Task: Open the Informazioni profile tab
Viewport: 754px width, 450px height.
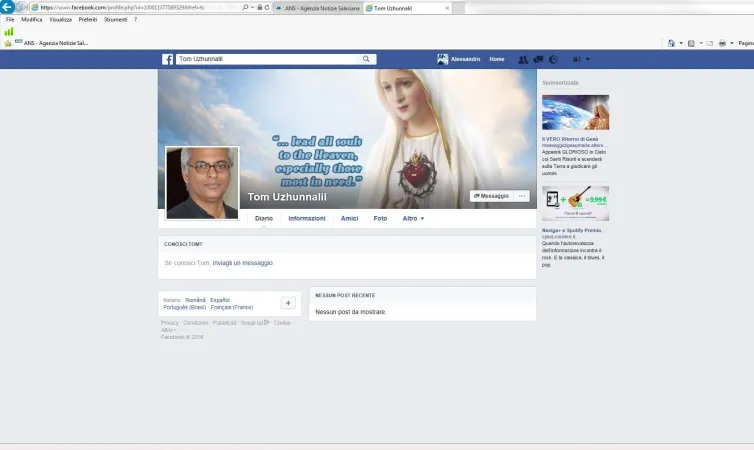Action: click(x=306, y=218)
